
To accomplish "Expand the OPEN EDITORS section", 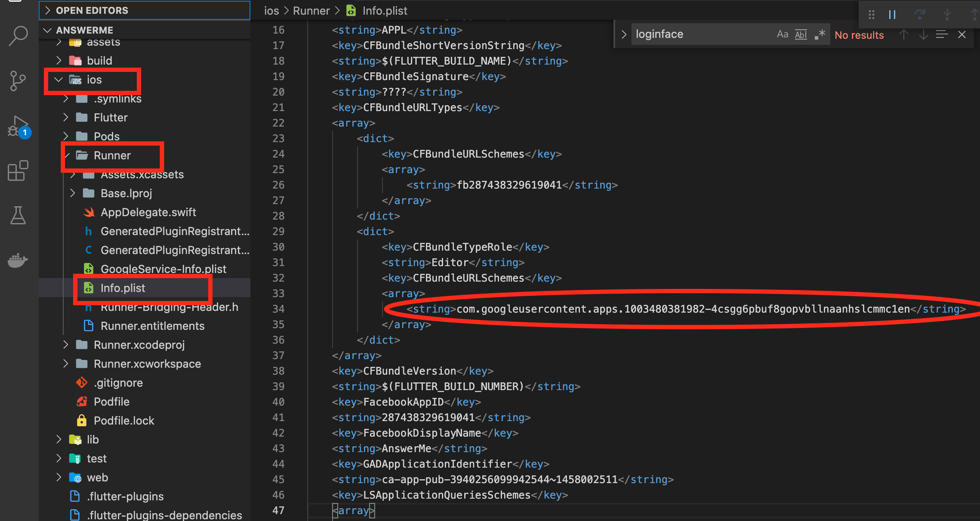I will click(x=145, y=10).
